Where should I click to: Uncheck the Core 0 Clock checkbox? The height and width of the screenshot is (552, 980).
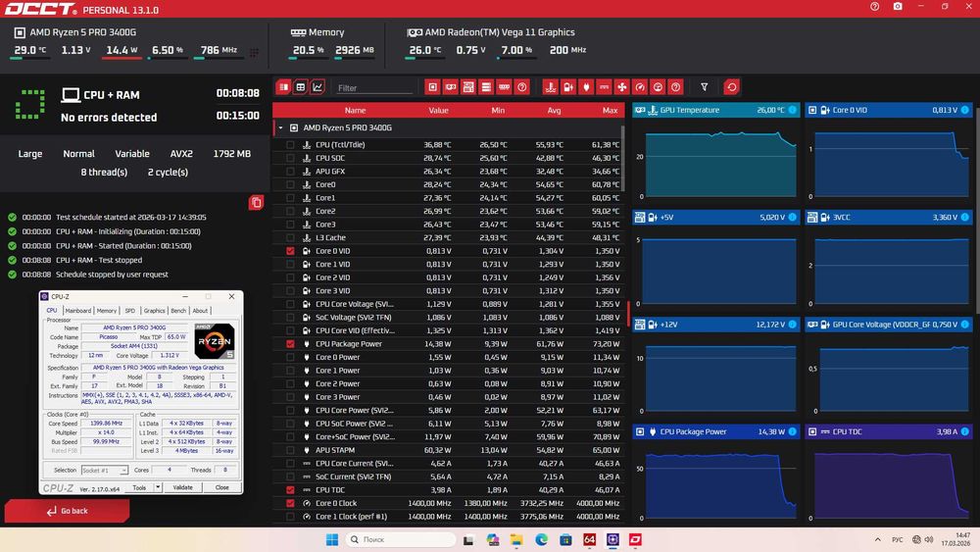[290, 503]
